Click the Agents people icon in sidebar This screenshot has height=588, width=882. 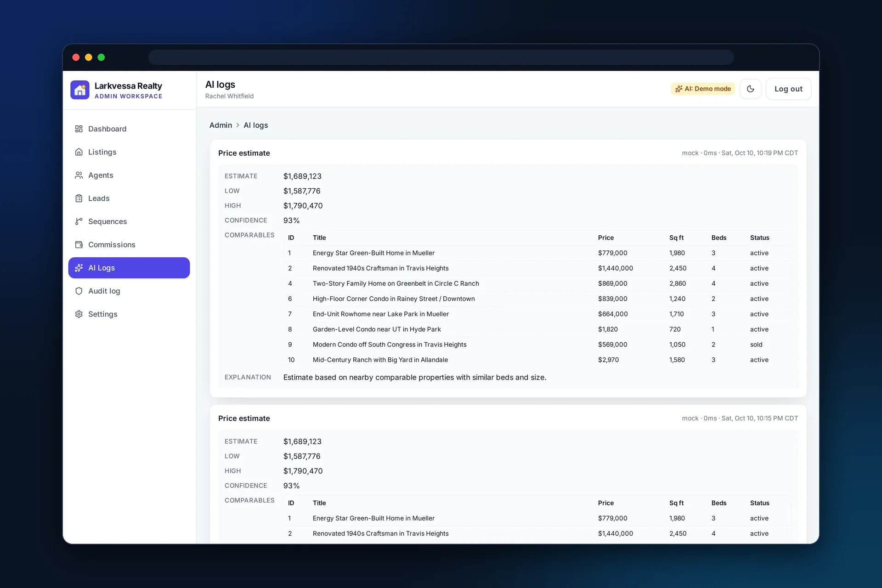pyautogui.click(x=79, y=175)
